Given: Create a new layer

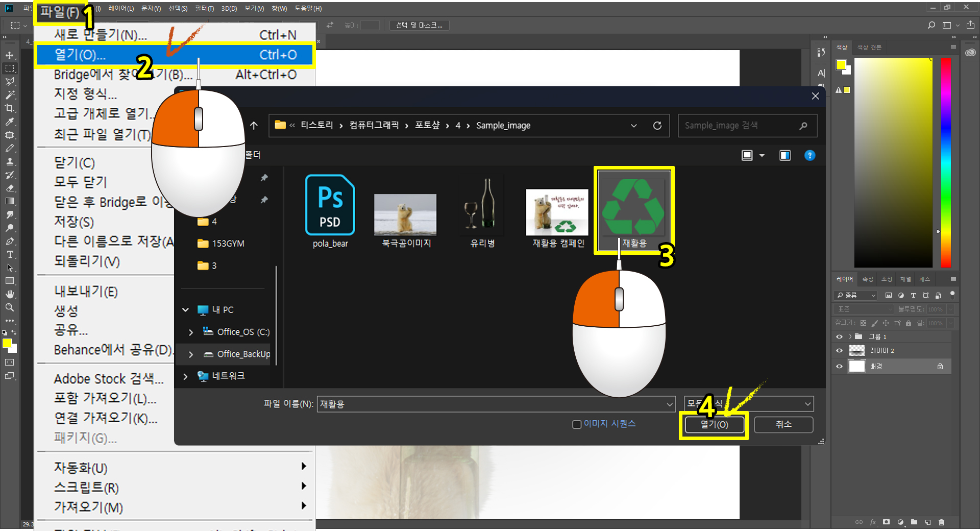Looking at the screenshot, I should (928, 522).
